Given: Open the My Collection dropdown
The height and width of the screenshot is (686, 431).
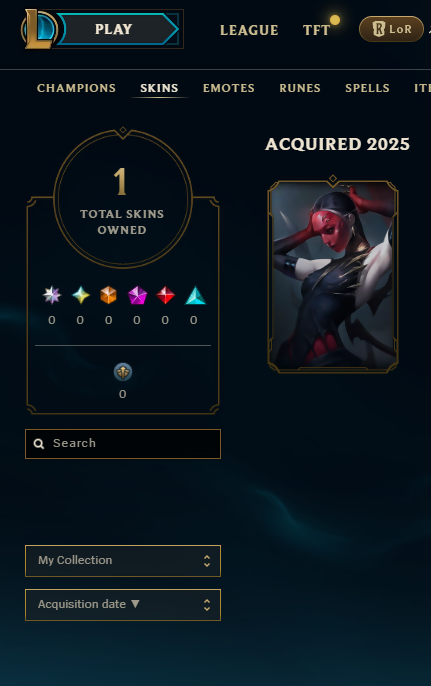Looking at the screenshot, I should point(123,561).
